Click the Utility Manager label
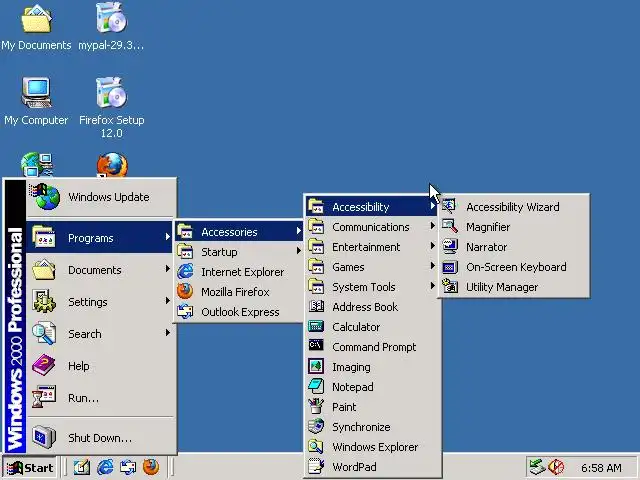The image size is (640, 480). pyautogui.click(x=502, y=287)
